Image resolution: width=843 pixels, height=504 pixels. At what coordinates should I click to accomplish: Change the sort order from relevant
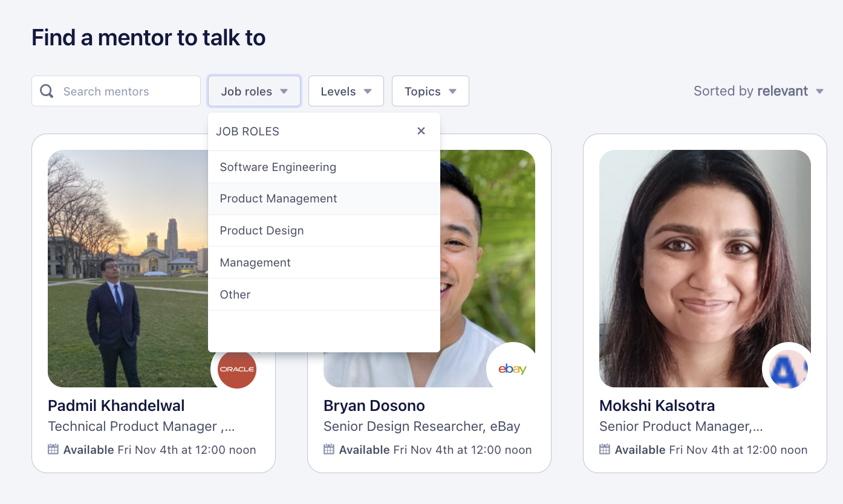click(x=784, y=91)
